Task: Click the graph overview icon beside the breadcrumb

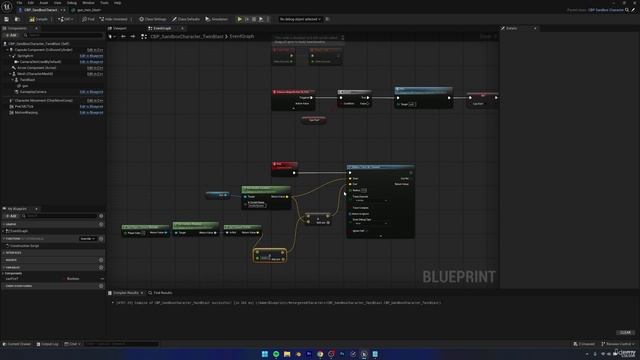Action: point(144,36)
